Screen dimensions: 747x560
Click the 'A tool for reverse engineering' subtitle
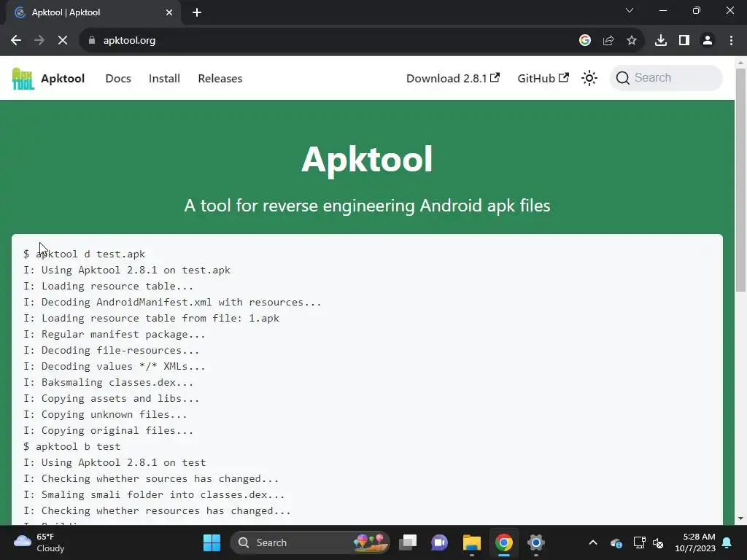367,206
